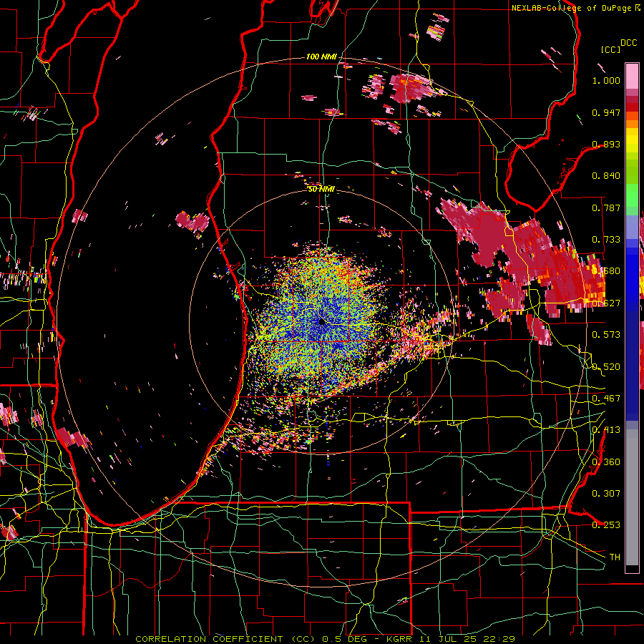This screenshot has height=644, width=644.
Task: Click the DCC legend title
Action: 628,43
